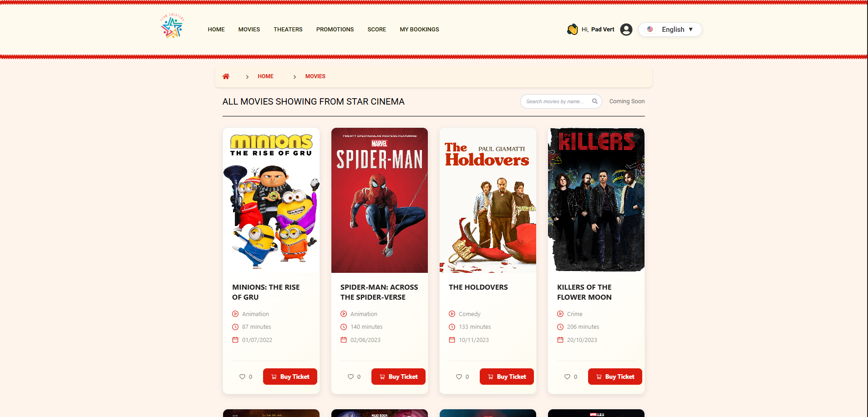Click the Star Theater logo
This screenshot has width=868, height=417.
coord(172,26)
